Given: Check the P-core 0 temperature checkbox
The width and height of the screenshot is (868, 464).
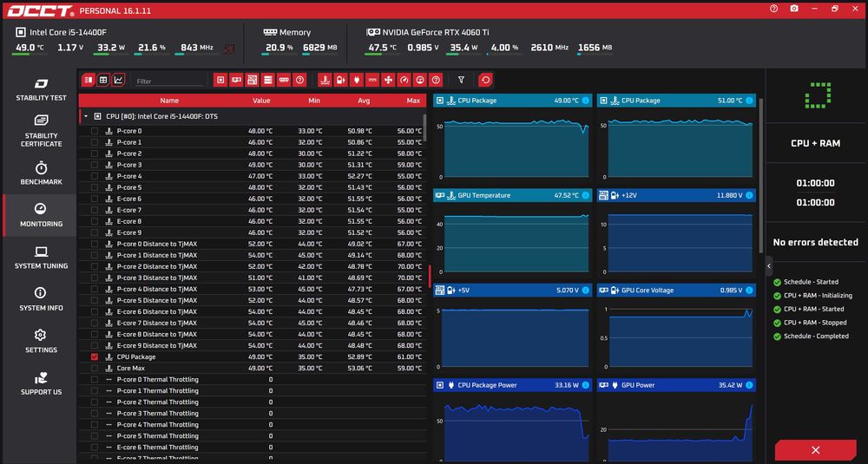Looking at the screenshot, I should click(94, 131).
